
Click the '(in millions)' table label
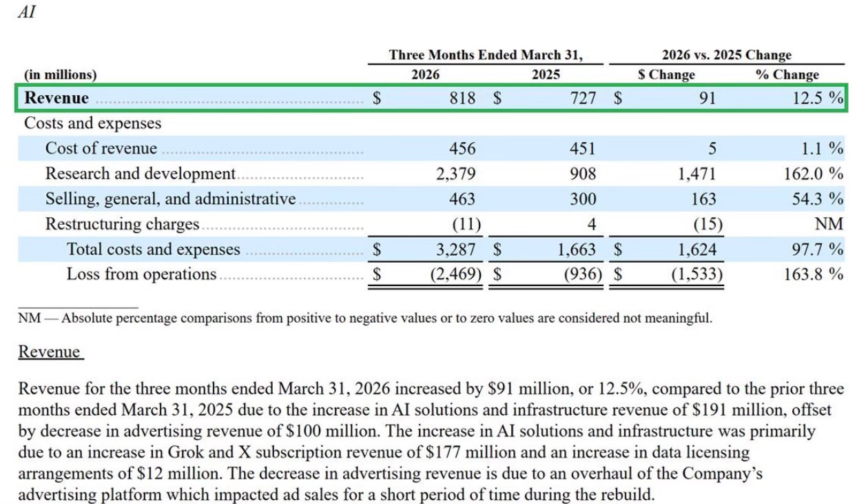point(61,74)
